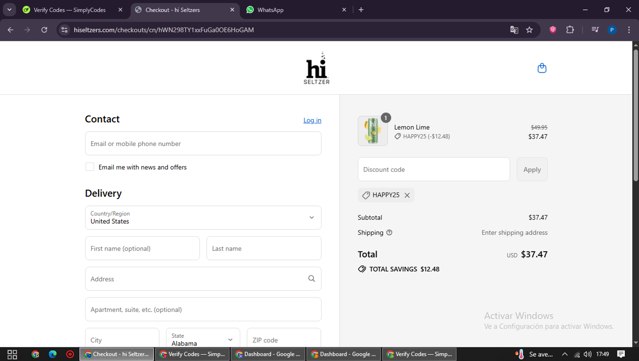Open the State dropdown showing Alabama
The height and width of the screenshot is (361, 639).
point(203,339)
